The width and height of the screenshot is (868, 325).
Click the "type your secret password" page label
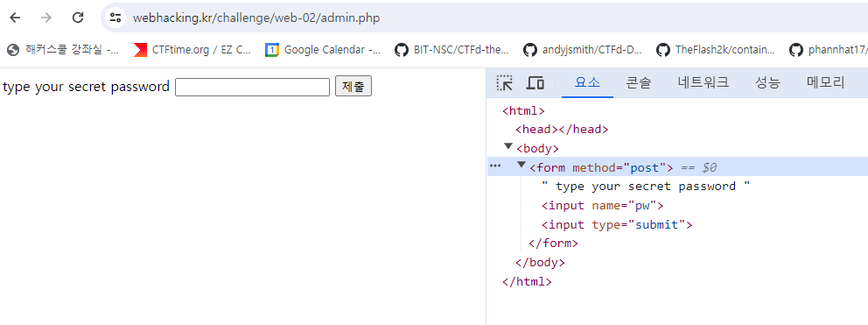point(87,87)
